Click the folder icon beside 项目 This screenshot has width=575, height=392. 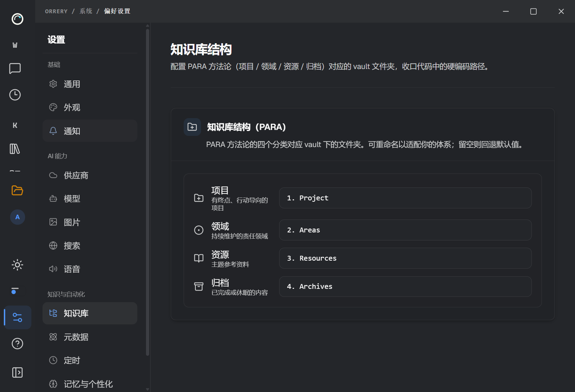click(x=199, y=198)
